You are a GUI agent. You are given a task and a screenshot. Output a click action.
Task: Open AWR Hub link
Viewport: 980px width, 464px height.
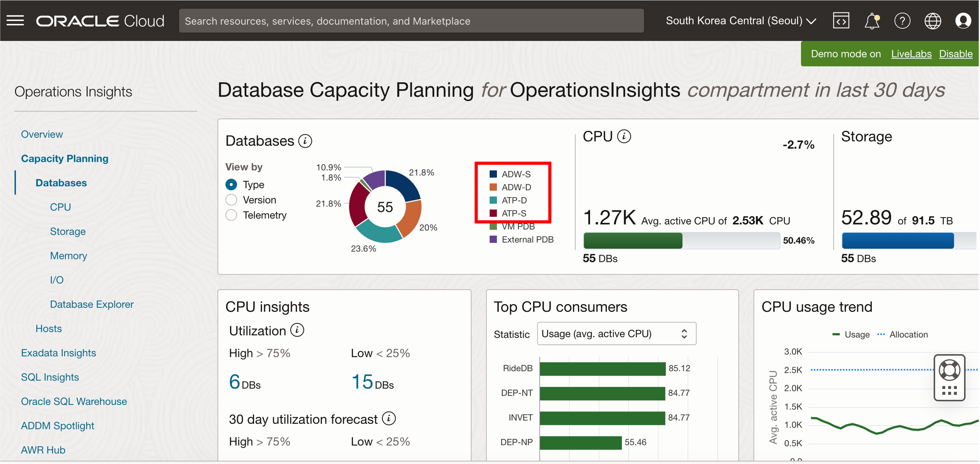coord(43,450)
